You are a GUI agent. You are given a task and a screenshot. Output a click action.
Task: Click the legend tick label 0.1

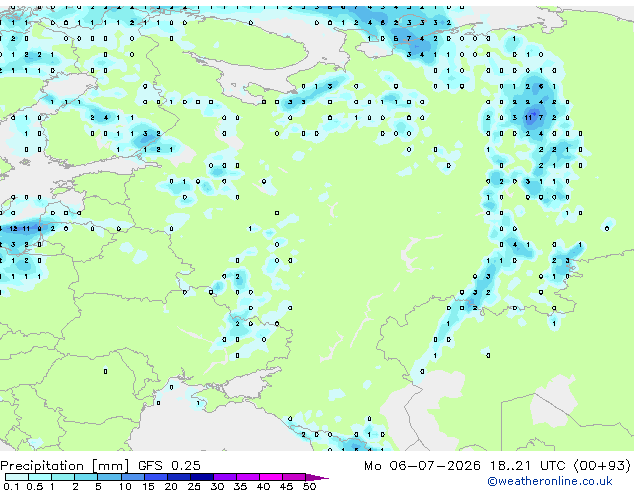tap(13, 486)
